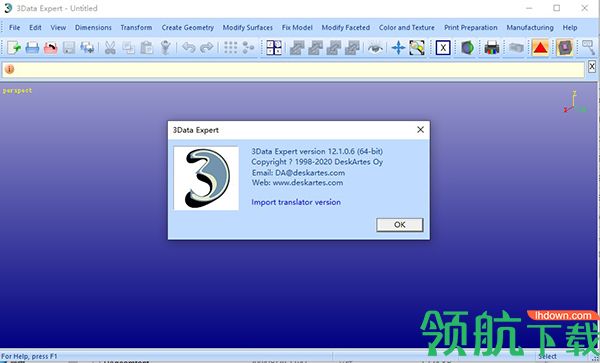The height and width of the screenshot is (363, 600).
Task: Open the Modify Faceted menu
Action: pyautogui.click(x=346, y=28)
